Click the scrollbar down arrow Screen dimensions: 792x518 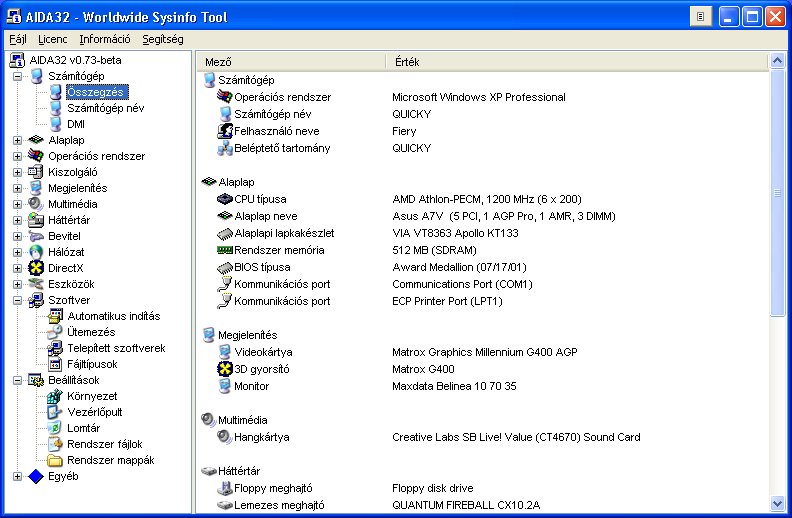tap(777, 503)
